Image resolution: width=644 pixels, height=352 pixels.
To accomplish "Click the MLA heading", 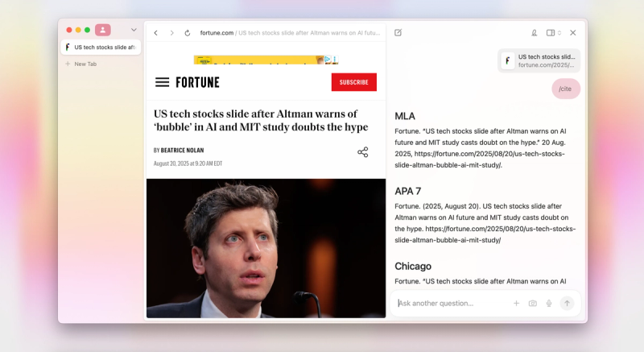I will tap(405, 116).
